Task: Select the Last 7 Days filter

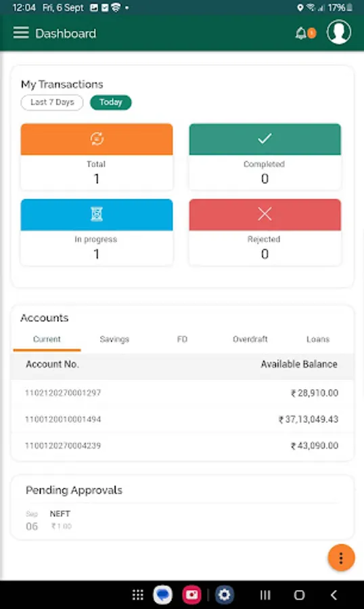Action: [x=52, y=102]
